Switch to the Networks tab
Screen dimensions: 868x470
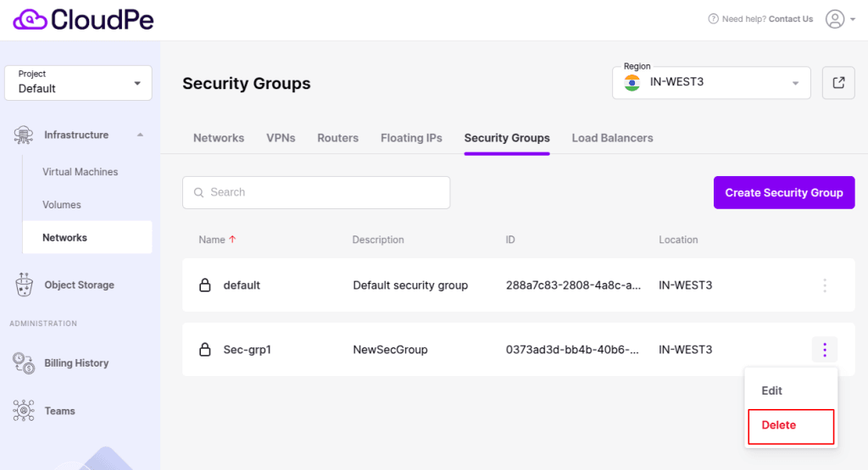(x=219, y=138)
